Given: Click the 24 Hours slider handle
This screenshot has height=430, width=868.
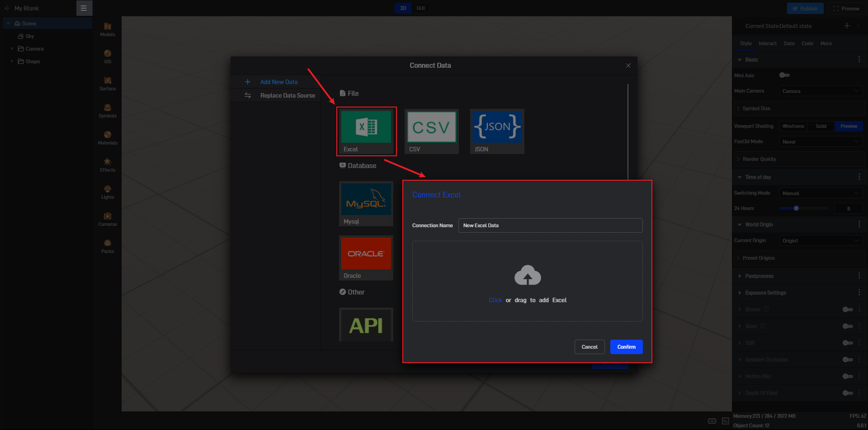Looking at the screenshot, I should (x=796, y=208).
